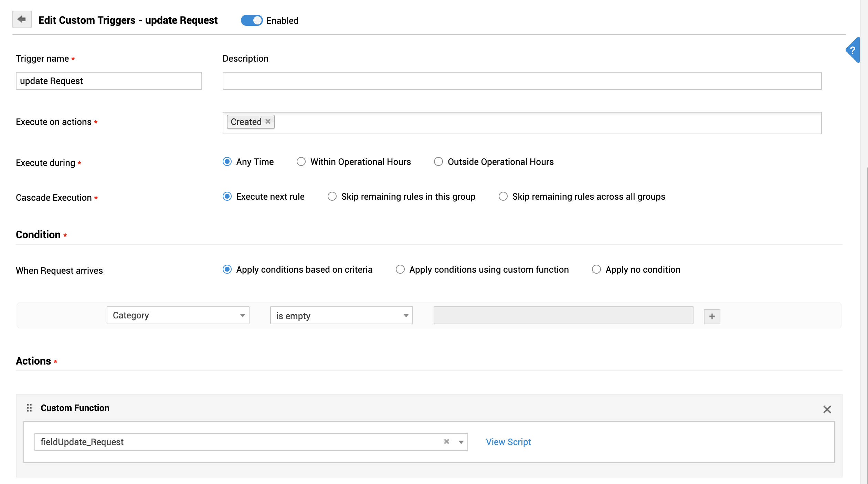Image resolution: width=868 pixels, height=484 pixels.
Task: Click the View Script link
Action: tap(508, 442)
